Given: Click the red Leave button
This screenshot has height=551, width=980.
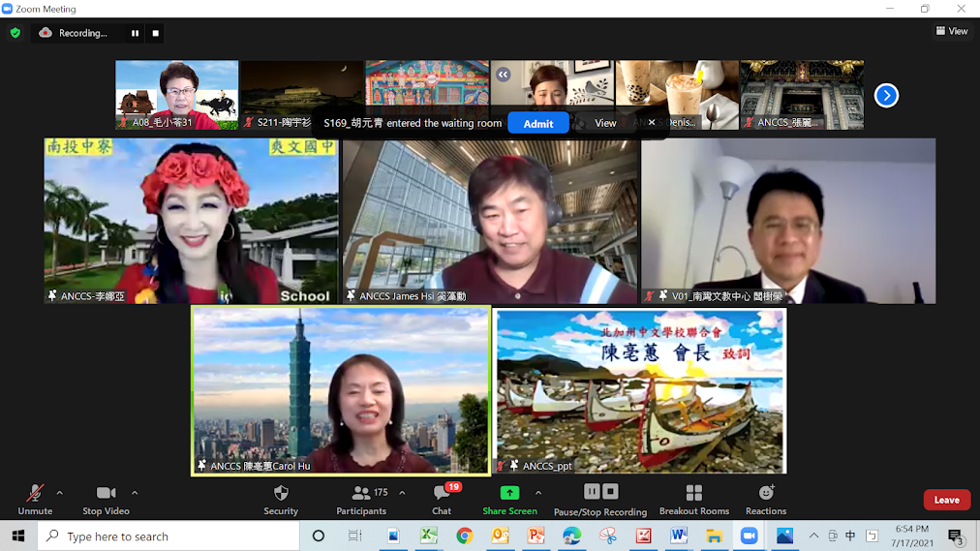Looking at the screenshot, I should pos(946,500).
